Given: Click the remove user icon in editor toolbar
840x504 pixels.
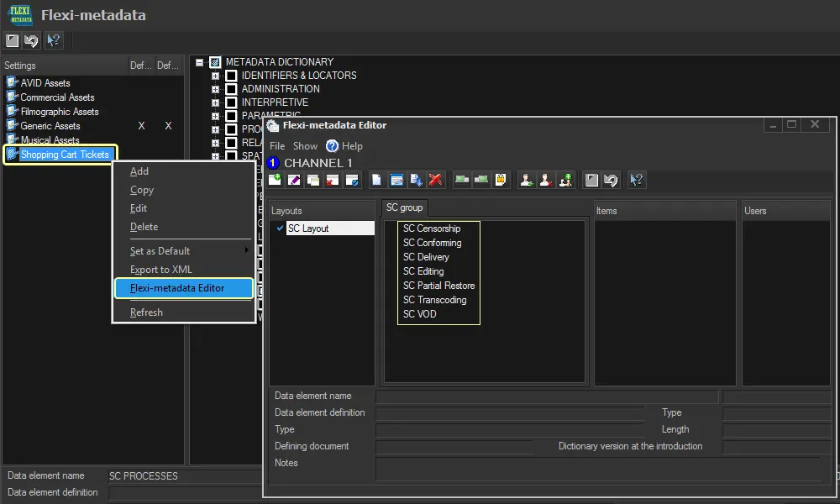Looking at the screenshot, I should click(546, 180).
